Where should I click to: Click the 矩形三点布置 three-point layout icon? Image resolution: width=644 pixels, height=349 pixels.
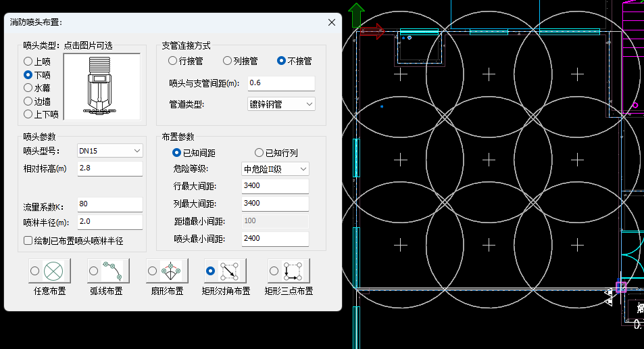point(293,271)
